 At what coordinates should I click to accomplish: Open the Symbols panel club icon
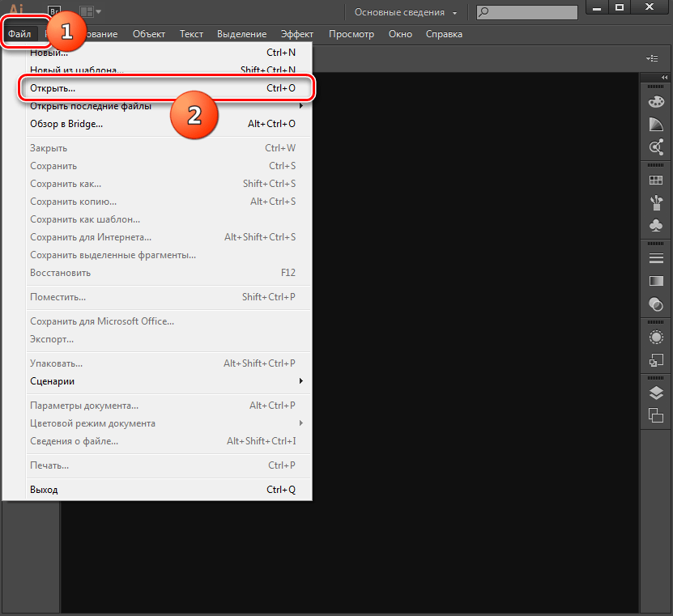656,225
